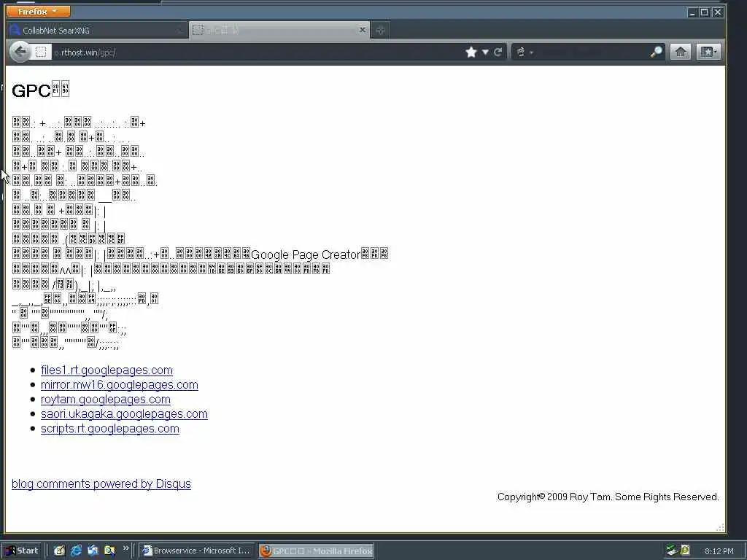
Task: Open the URL history dropdown arrow
Action: [x=485, y=52]
